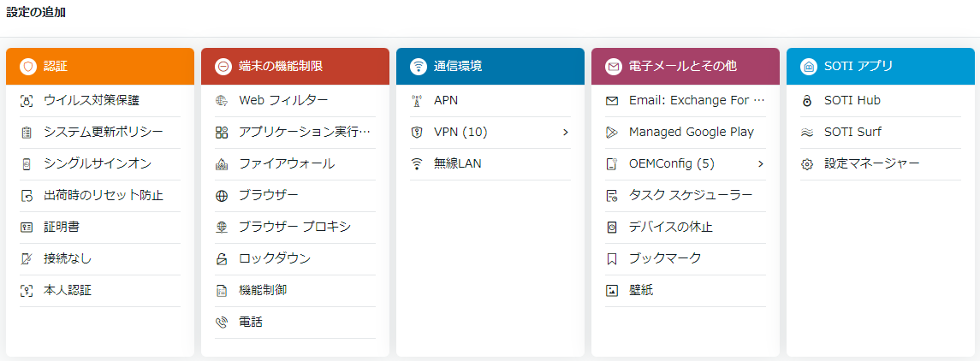Open the シングルサインオン setting
This screenshot has width=980, height=361.
point(100,164)
